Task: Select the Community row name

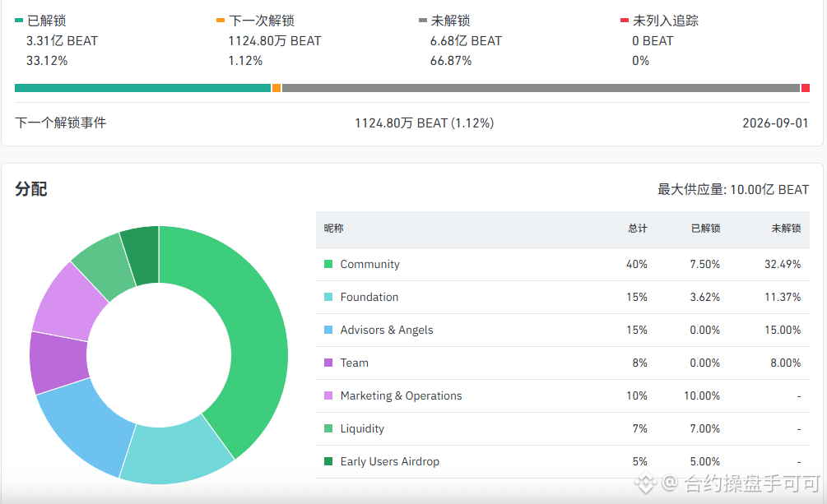Action: point(369,264)
